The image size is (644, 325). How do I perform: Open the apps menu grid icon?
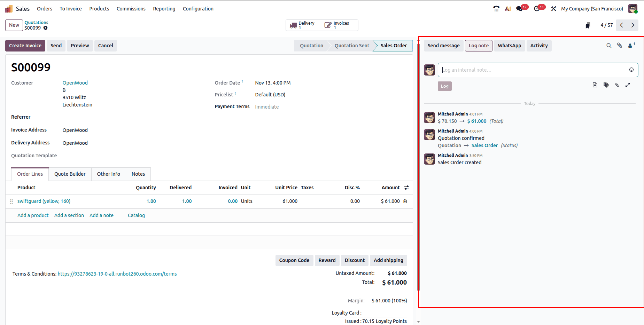click(8, 8)
